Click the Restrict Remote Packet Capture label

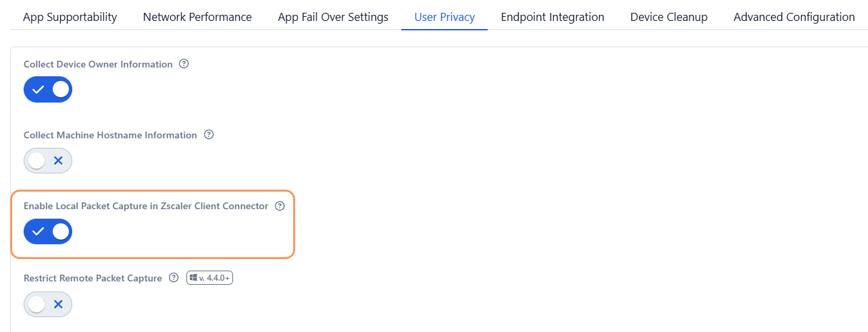point(93,278)
